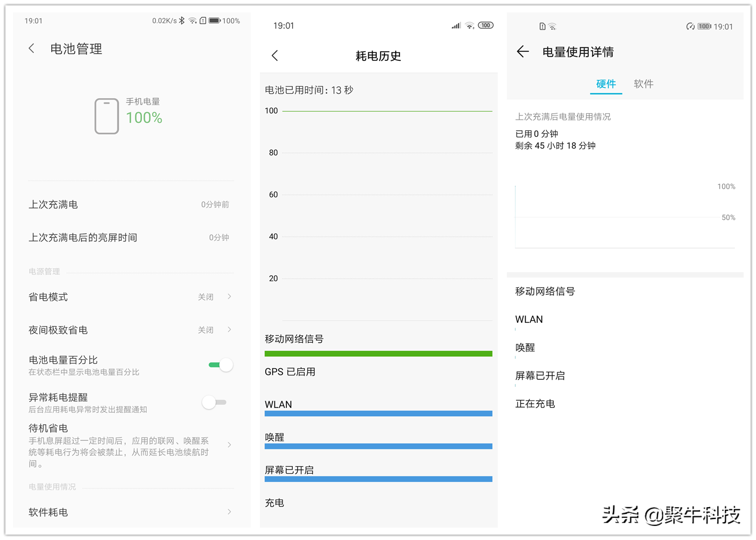
Task: Tap battery usage graph in 电量使用详情
Action: click(625, 217)
